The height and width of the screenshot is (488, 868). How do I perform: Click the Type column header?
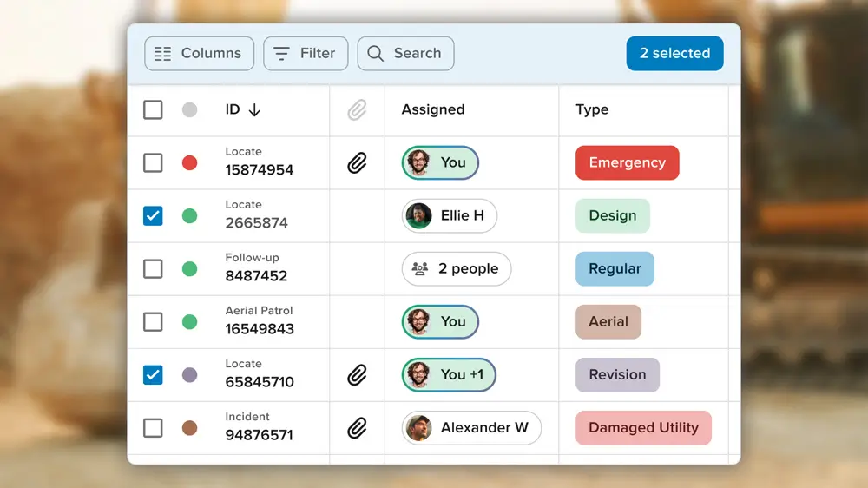pos(592,109)
